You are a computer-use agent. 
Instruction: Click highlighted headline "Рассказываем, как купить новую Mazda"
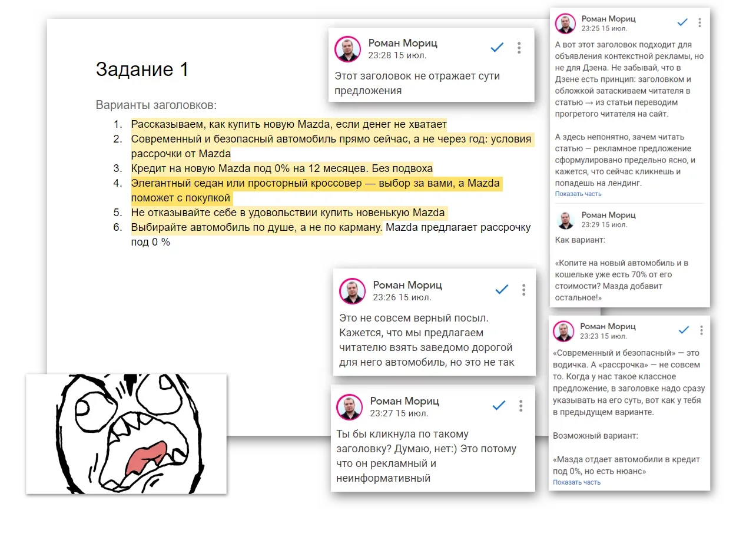coord(240,124)
